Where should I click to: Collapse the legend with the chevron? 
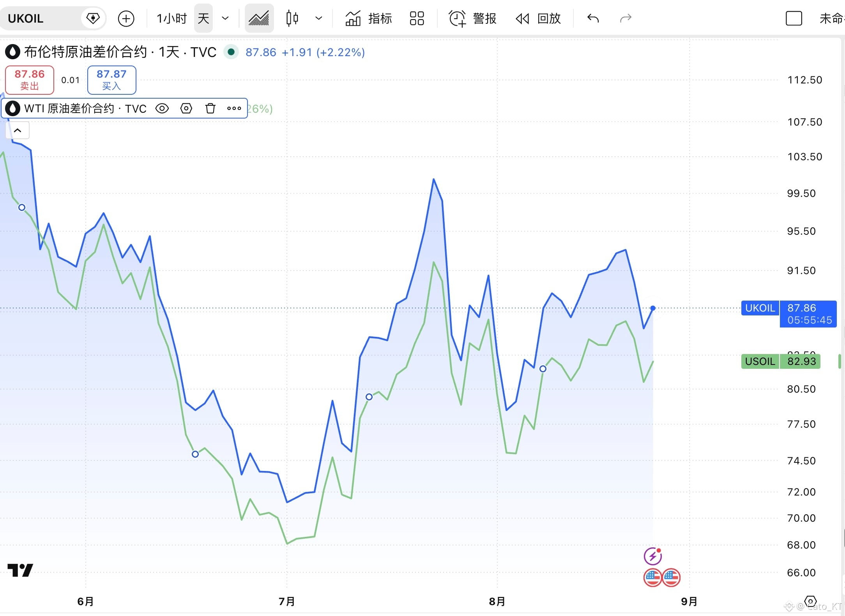coord(18,131)
